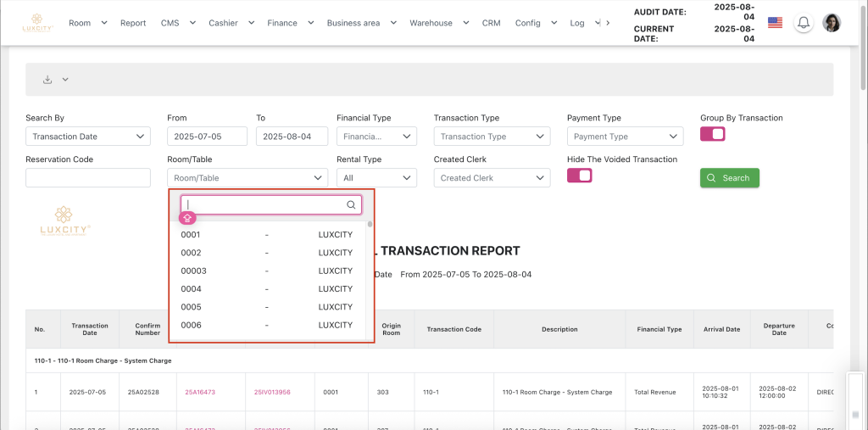Viewport: 868px width, 430px height.
Task: Expand the Search By dropdown
Action: [x=87, y=137]
